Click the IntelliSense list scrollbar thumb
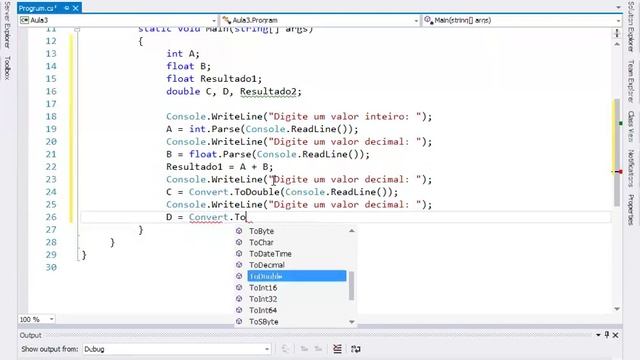640x360 pixels. (351, 285)
